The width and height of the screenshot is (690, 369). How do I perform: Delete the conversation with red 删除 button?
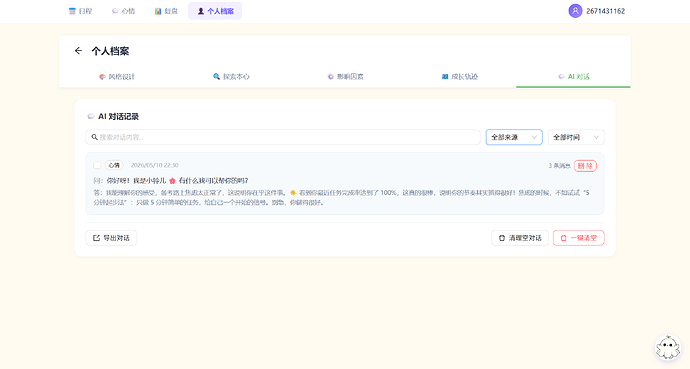tap(585, 166)
